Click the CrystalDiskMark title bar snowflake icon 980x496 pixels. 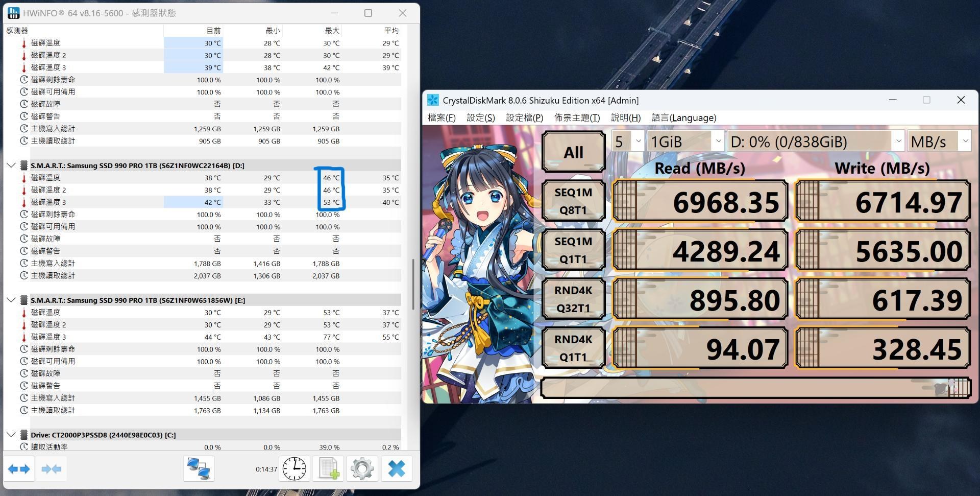[x=433, y=100]
